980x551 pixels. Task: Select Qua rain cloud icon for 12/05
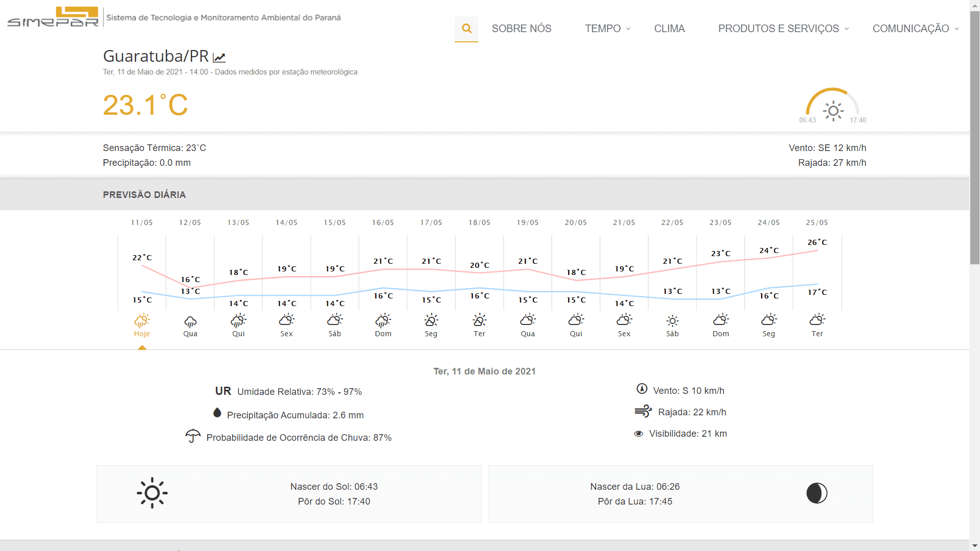[x=190, y=321]
